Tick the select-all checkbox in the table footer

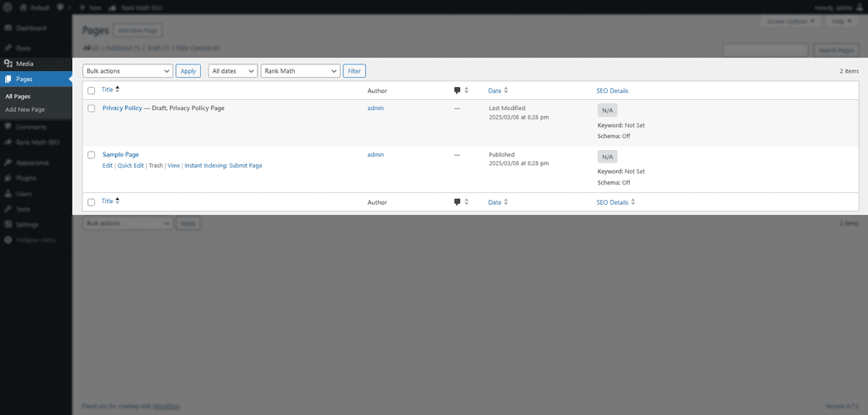pyautogui.click(x=92, y=202)
